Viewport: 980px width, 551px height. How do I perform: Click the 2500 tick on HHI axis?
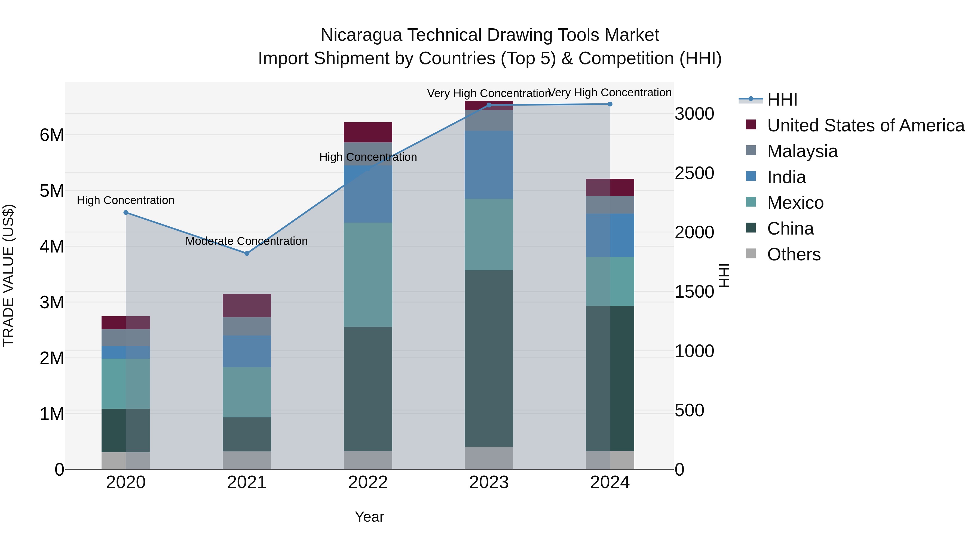tap(695, 173)
